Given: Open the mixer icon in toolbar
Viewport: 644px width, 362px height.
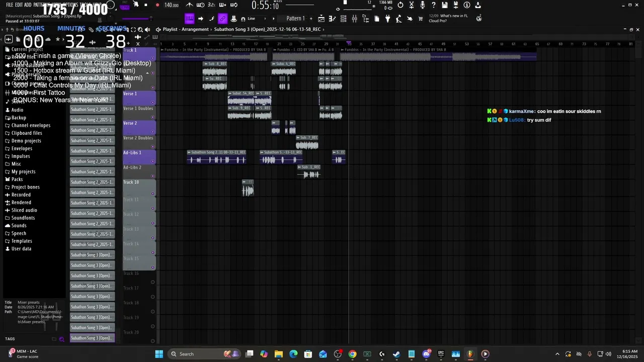Looking at the screenshot, I should (354, 19).
